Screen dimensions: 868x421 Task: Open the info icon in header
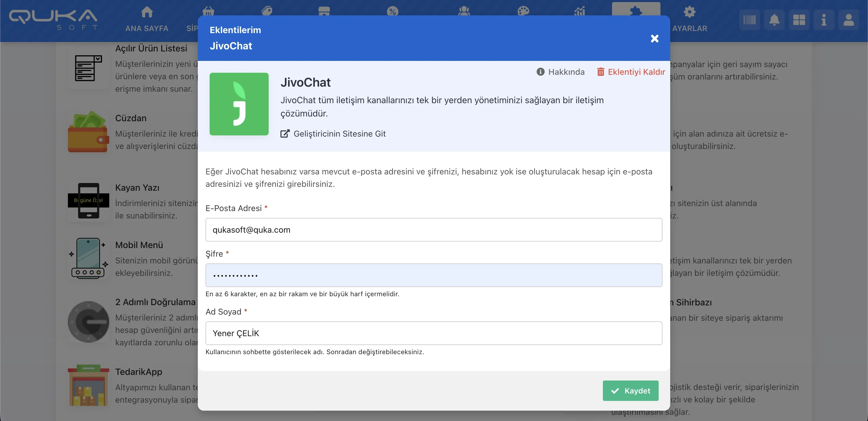tap(823, 20)
